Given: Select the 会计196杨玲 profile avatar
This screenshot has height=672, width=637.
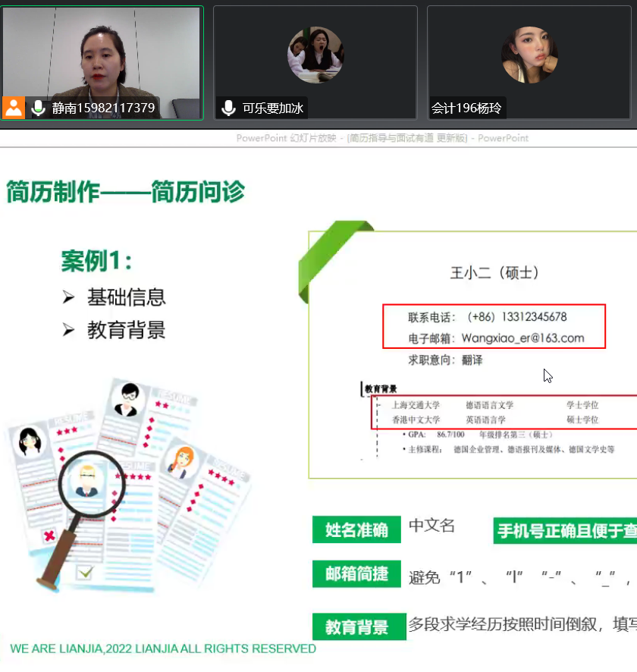Looking at the screenshot, I should pyautogui.click(x=529, y=55).
